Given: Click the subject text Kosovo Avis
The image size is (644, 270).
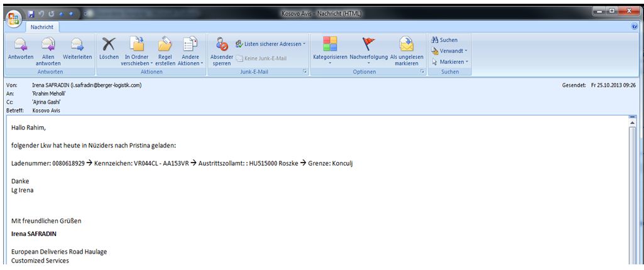Looking at the screenshot, I should tap(47, 111).
